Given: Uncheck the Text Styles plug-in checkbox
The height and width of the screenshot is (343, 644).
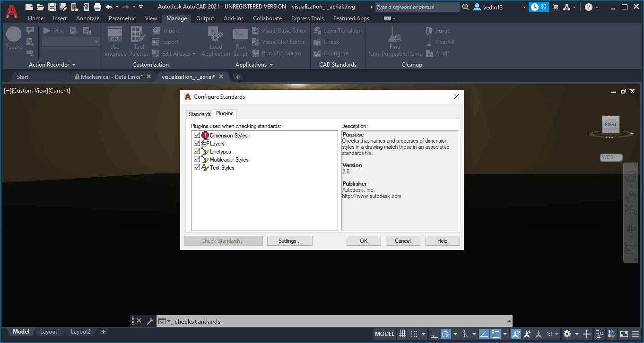Looking at the screenshot, I should (197, 167).
